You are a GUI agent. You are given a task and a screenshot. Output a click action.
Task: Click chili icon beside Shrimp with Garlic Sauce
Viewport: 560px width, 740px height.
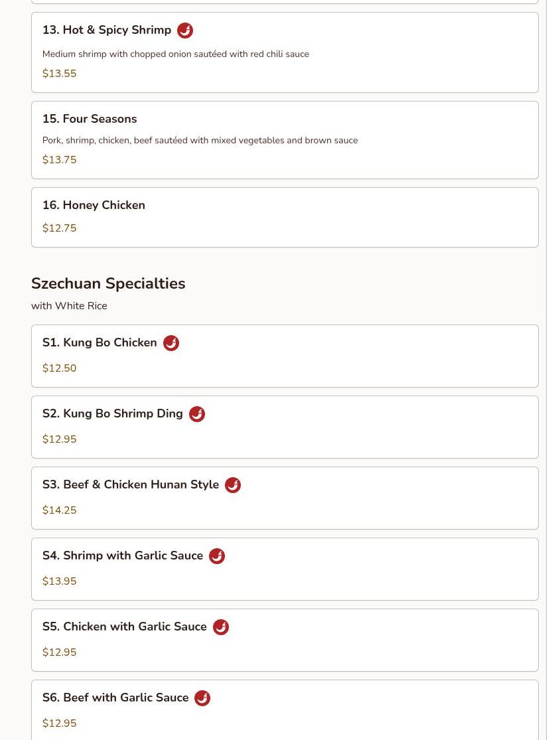pos(217,556)
